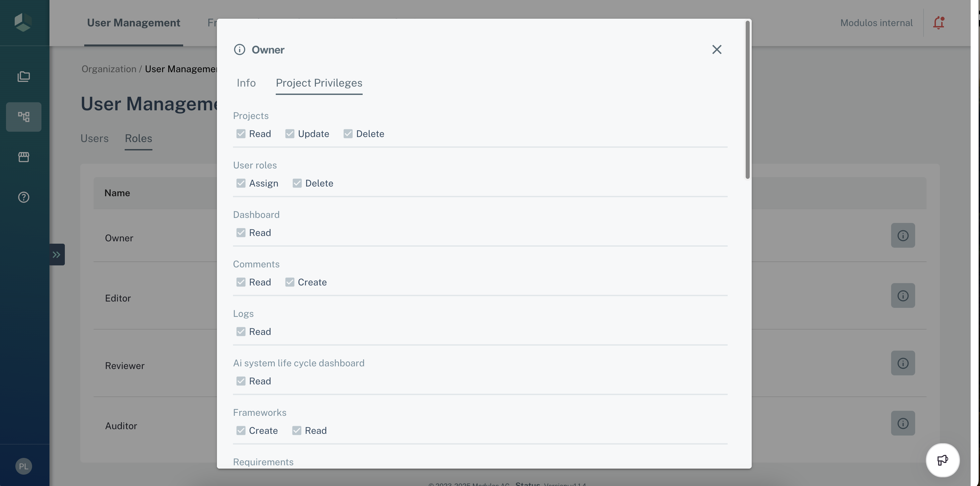Close the Owner dialog
980x486 pixels.
tap(717, 49)
